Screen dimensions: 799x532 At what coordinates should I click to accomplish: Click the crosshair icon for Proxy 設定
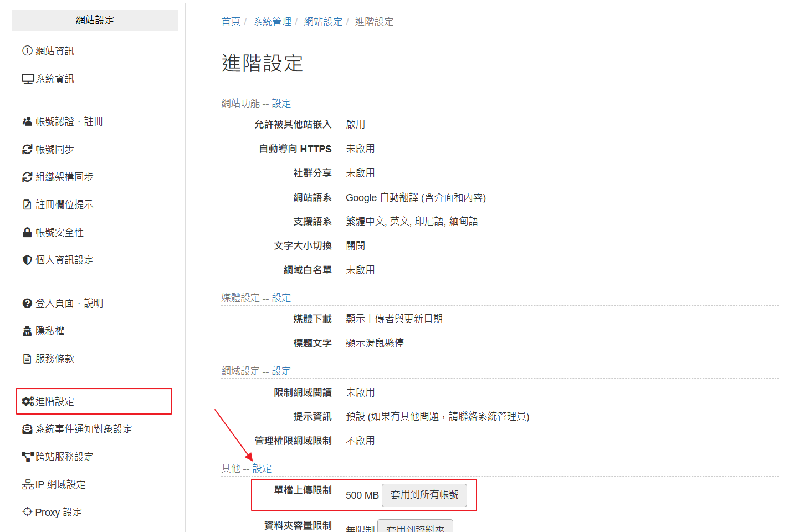point(27,511)
